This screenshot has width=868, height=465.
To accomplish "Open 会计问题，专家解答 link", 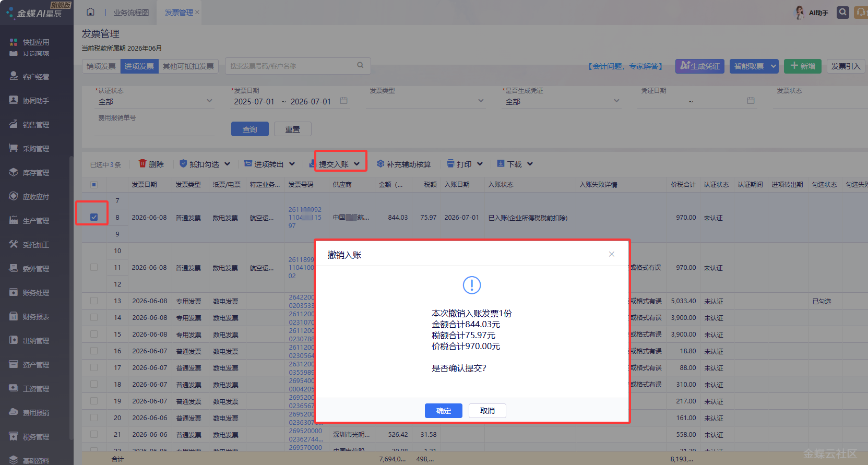I will point(625,66).
